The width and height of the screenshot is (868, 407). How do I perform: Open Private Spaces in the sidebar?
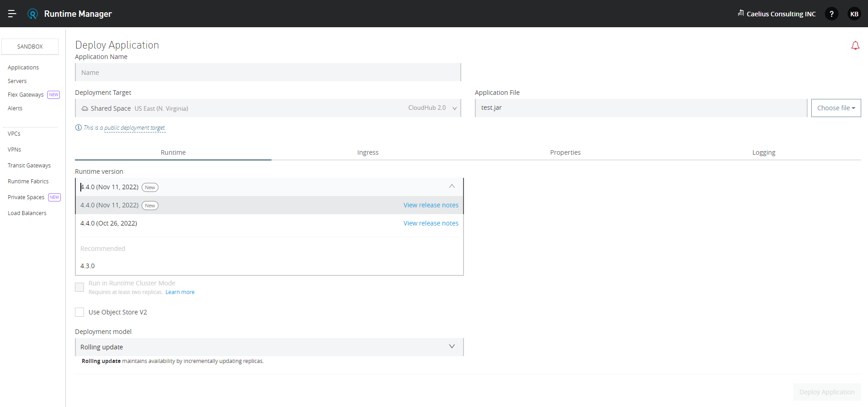click(x=26, y=197)
